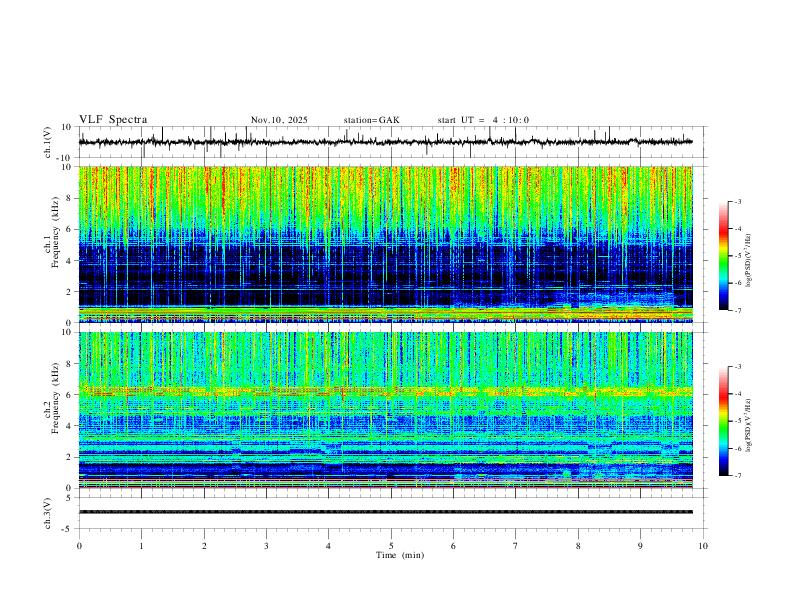
Task: Click the "6" kHz tick on ch.2 spectrogram
Action: coord(69,395)
